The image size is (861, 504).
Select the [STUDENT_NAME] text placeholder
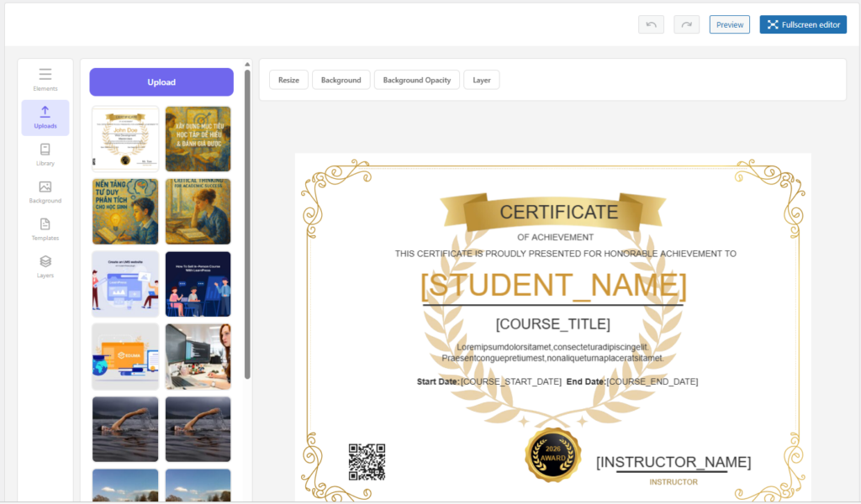click(553, 286)
